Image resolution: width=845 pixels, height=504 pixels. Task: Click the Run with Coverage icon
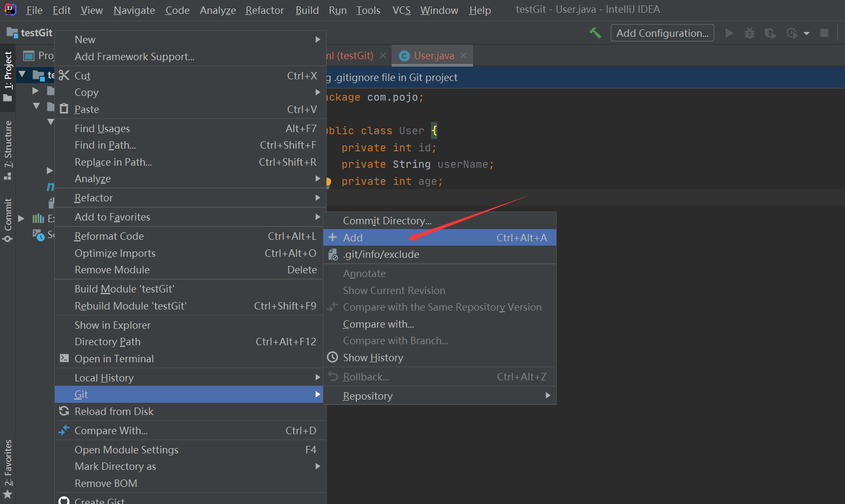coord(770,33)
